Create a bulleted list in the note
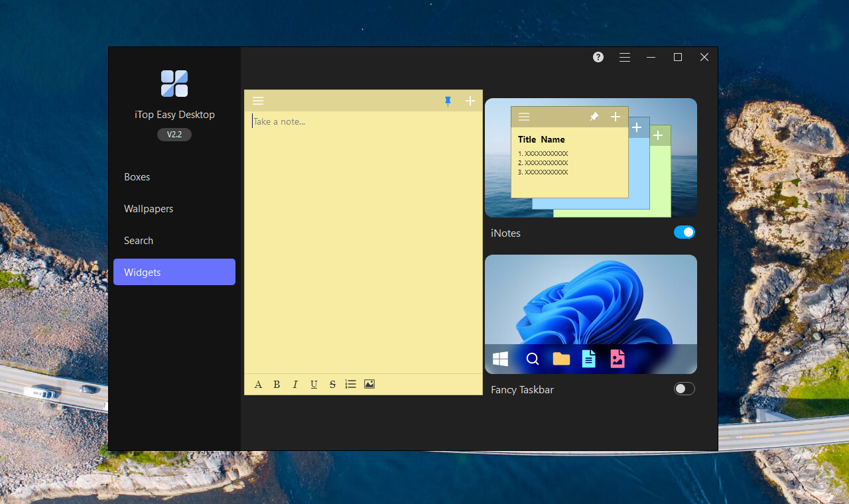The height and width of the screenshot is (504, 849). tap(350, 384)
